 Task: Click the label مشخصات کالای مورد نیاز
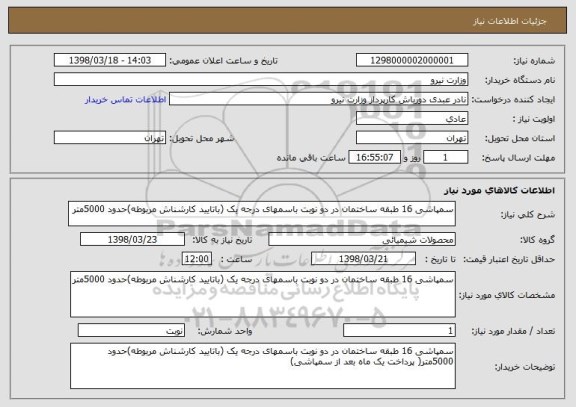click(507, 295)
